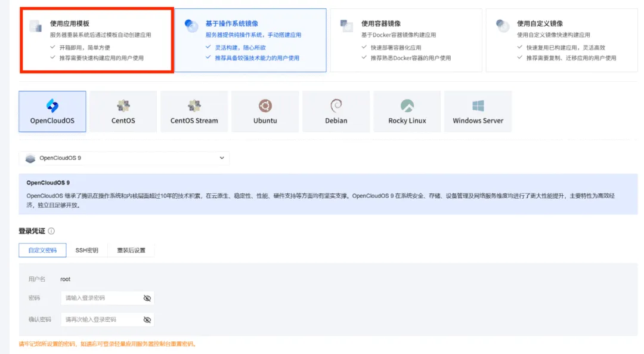The image size is (644, 354).
Task: Click the orange password reminder text
Action: click(x=108, y=344)
